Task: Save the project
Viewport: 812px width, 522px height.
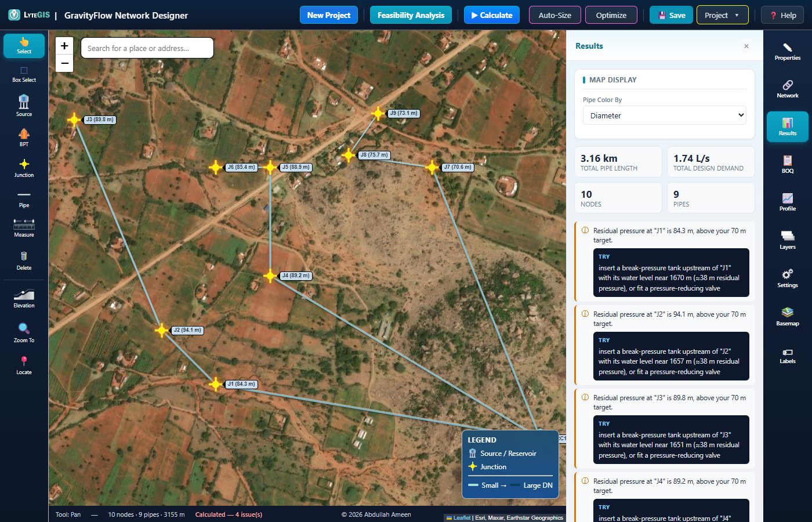Action: click(x=671, y=15)
